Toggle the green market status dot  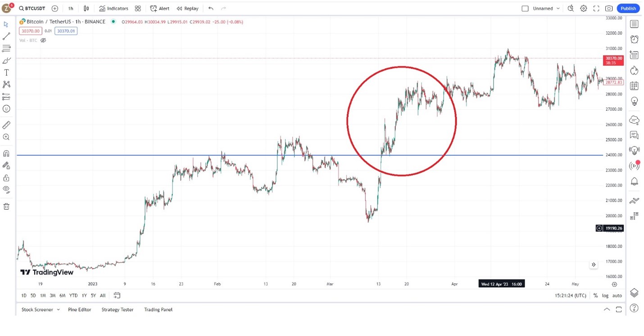pos(113,22)
